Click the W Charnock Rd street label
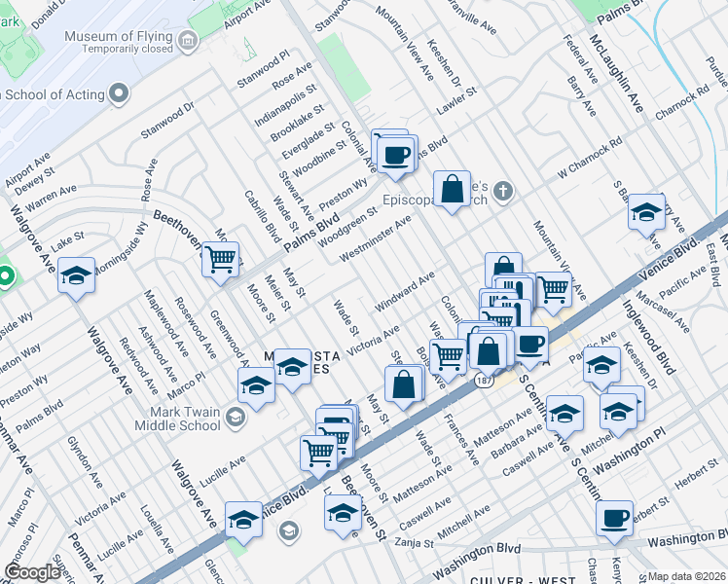This screenshot has height=584, width=728. click(590, 159)
